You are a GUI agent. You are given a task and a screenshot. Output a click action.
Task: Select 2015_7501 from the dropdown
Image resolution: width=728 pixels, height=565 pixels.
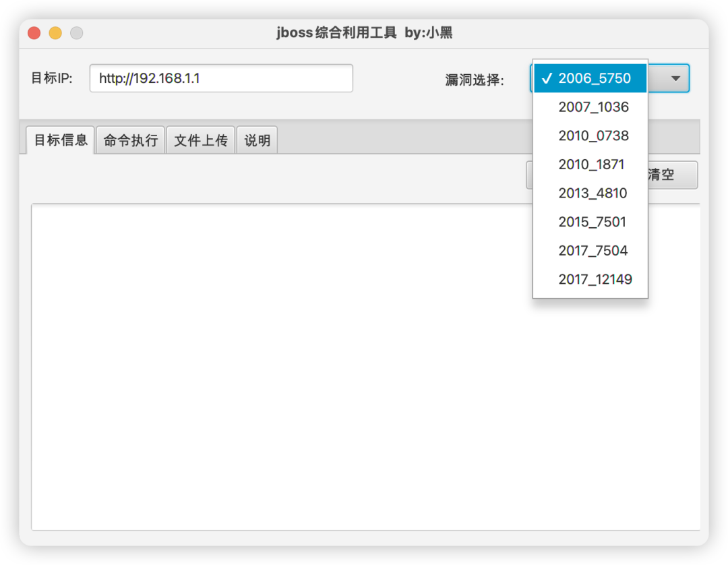[590, 222]
